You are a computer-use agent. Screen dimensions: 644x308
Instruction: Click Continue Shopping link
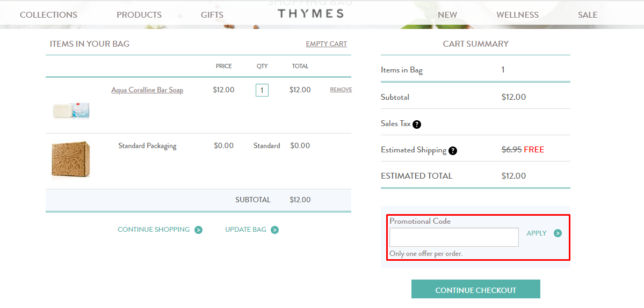tap(154, 230)
